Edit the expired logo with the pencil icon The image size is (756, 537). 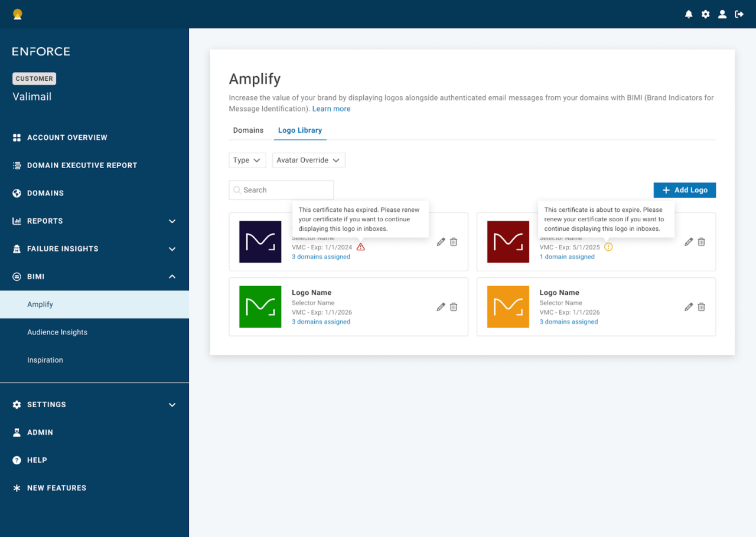coord(440,241)
